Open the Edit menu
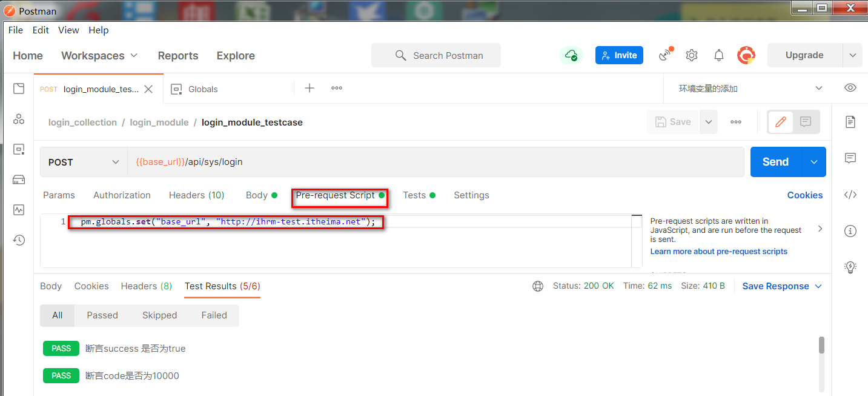Screen dimensions: 868x396 tap(41, 30)
